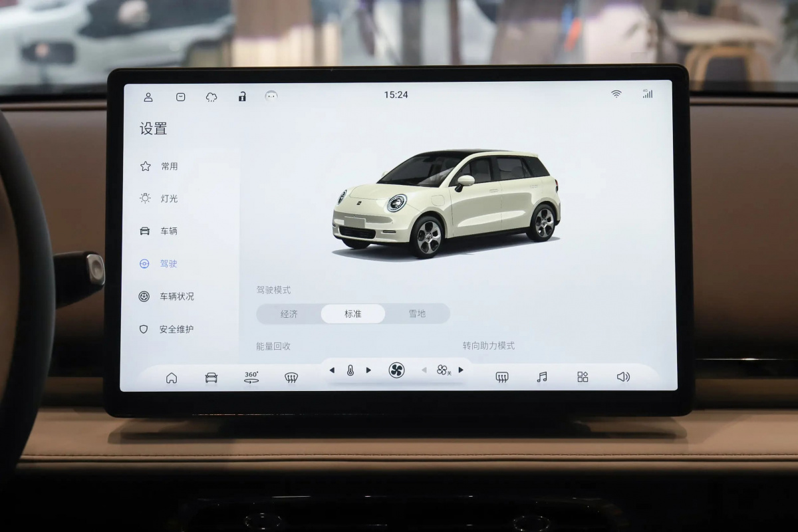Decrease temperature with left arrow
Viewport: 798px width, 532px height.
[x=332, y=370]
